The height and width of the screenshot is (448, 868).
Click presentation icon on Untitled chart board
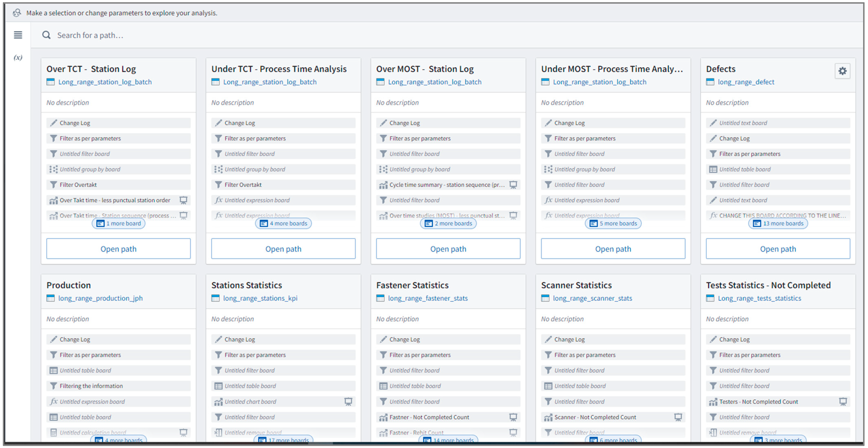point(348,401)
